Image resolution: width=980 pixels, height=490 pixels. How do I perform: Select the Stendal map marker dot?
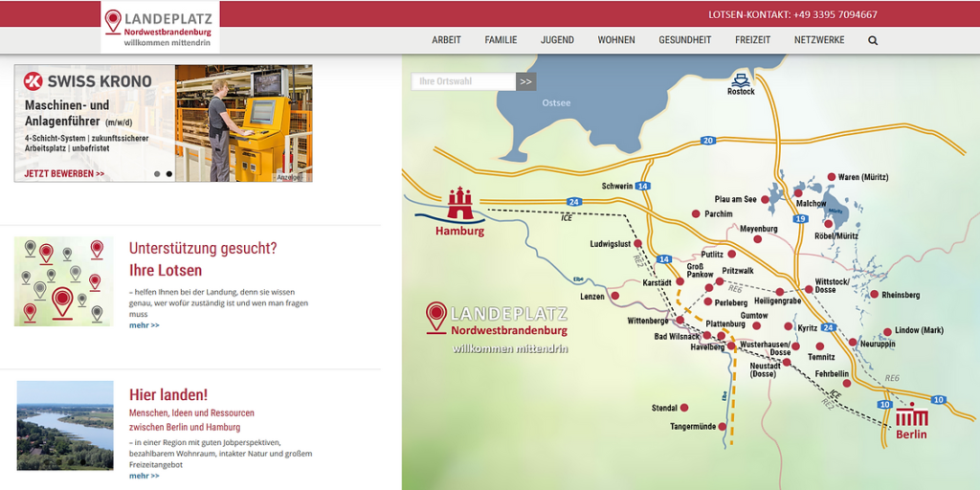pos(686,408)
